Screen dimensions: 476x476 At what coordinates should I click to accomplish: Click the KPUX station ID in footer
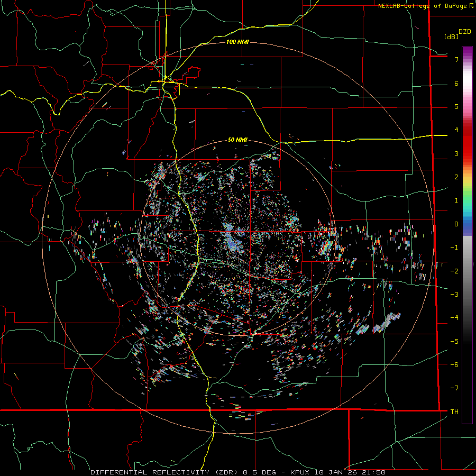pyautogui.click(x=300, y=472)
